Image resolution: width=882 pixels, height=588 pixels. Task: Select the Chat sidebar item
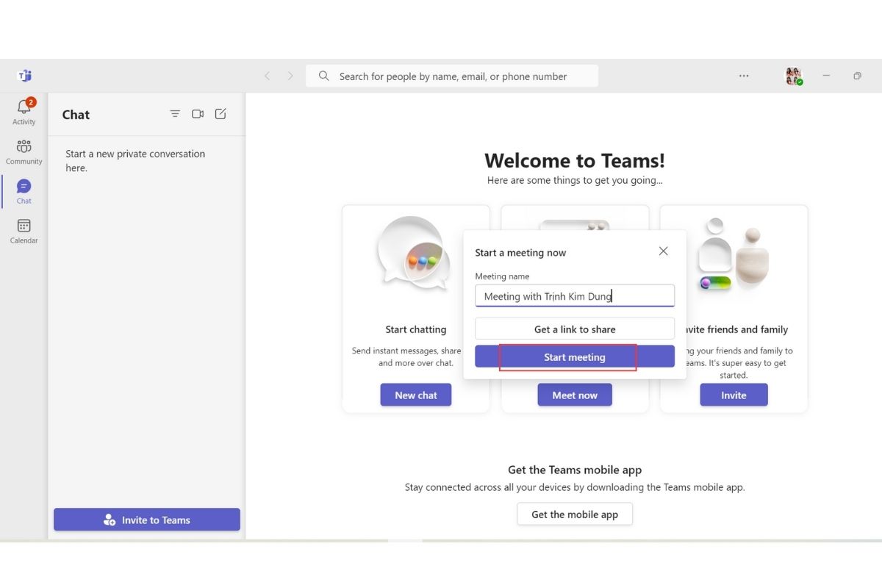tap(24, 191)
